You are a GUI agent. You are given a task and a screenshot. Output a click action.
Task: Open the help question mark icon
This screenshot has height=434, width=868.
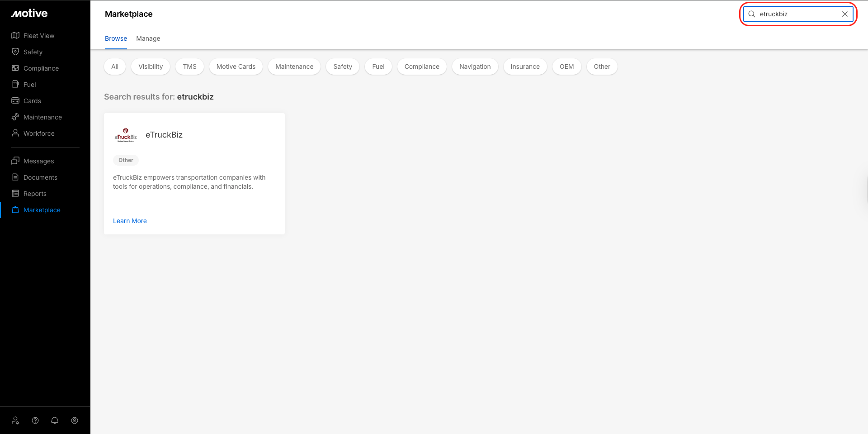pos(35,420)
